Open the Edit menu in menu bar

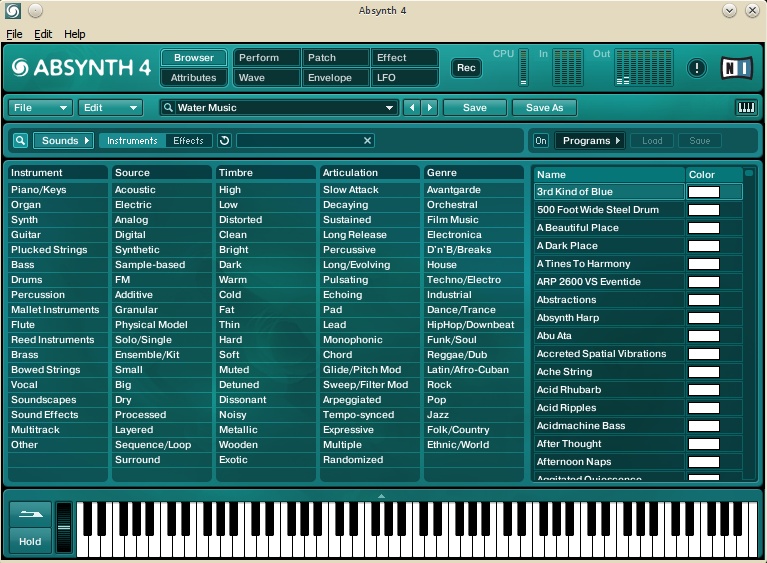[43, 34]
